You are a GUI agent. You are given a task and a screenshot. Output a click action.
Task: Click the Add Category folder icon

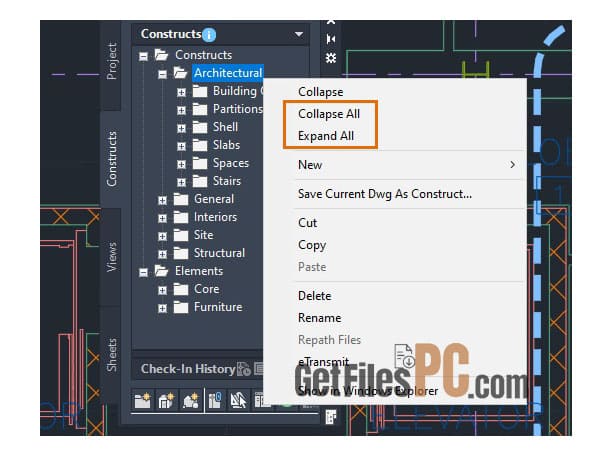pyautogui.click(x=142, y=400)
